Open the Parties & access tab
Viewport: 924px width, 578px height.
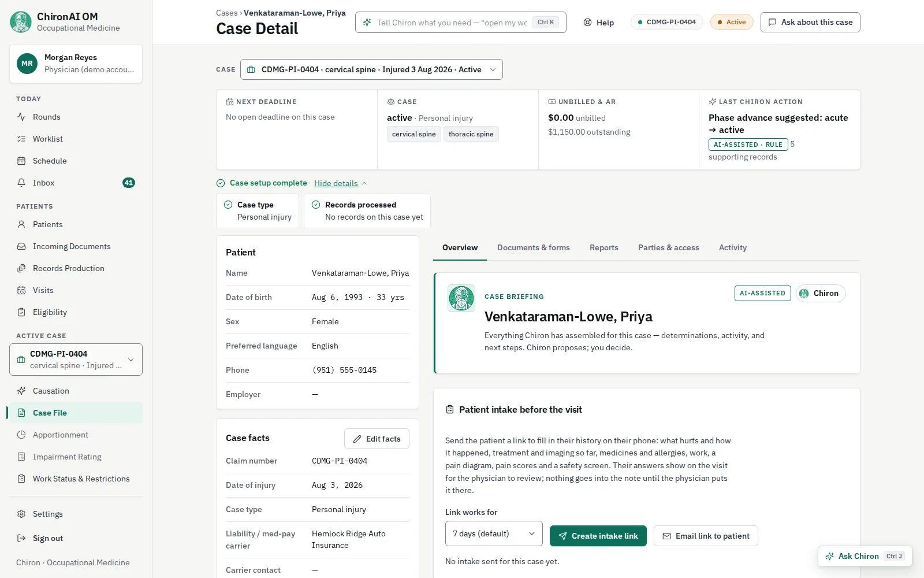(668, 247)
